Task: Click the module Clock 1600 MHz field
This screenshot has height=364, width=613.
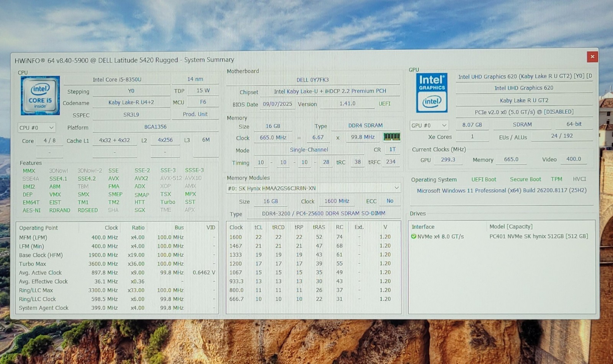Action: coord(337,201)
